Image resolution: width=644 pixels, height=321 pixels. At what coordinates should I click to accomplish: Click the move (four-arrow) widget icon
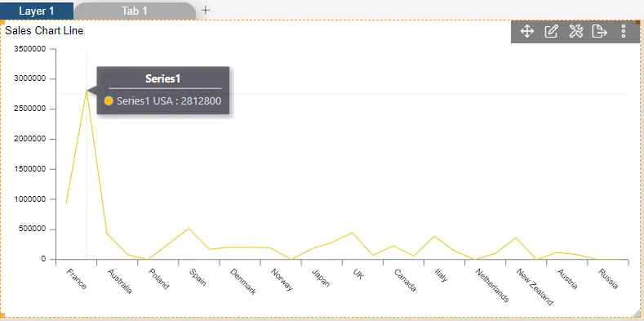tap(527, 31)
